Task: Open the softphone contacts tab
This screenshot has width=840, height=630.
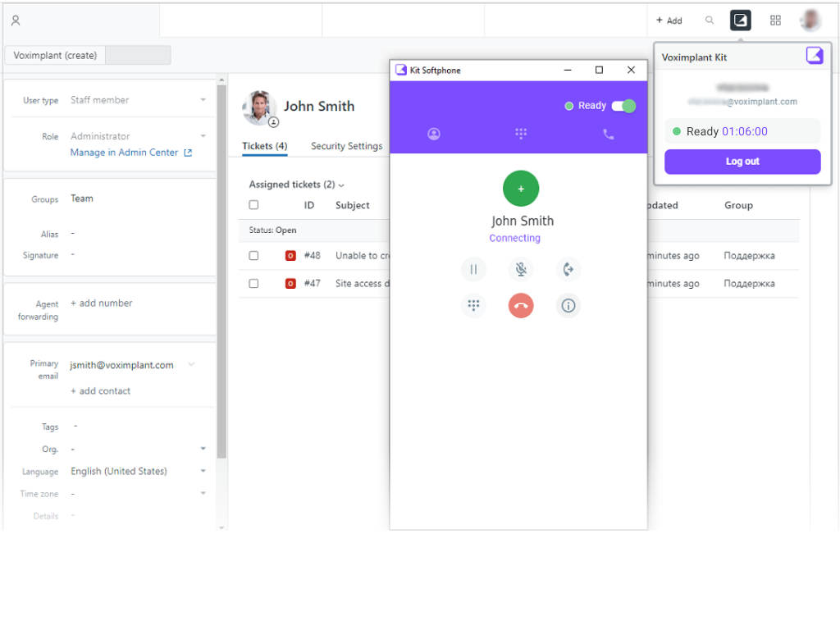Action: [x=434, y=134]
